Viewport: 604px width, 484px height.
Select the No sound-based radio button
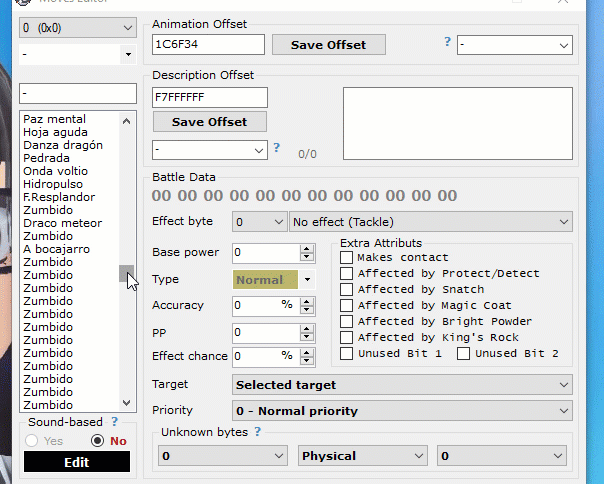(97, 441)
